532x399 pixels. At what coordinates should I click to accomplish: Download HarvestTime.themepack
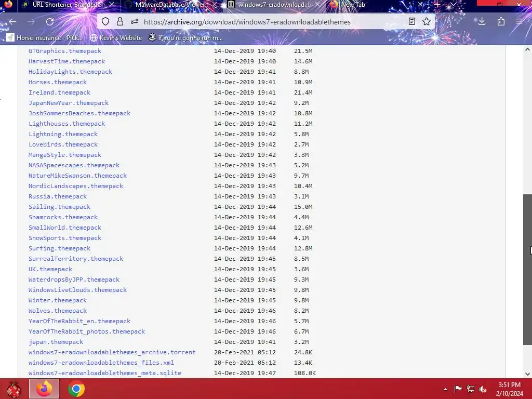click(x=67, y=61)
